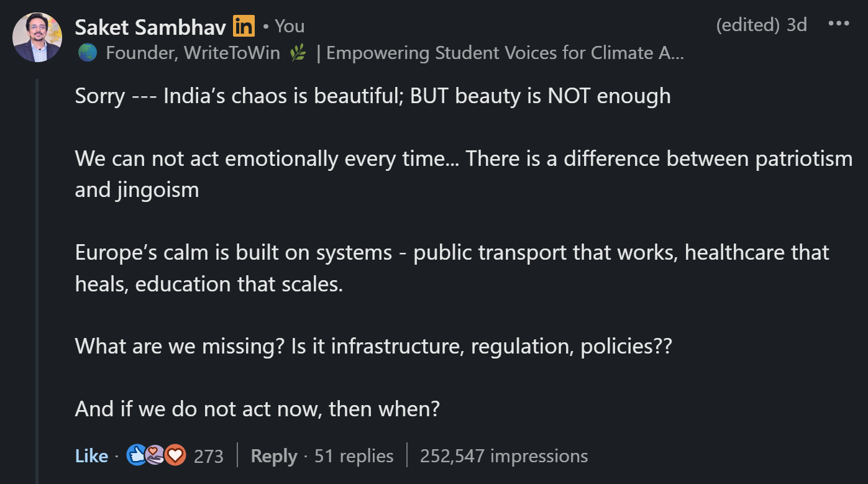Screen dimensions: 868x484
Task: Click the orange heart love reaction icon
Action: point(175,455)
